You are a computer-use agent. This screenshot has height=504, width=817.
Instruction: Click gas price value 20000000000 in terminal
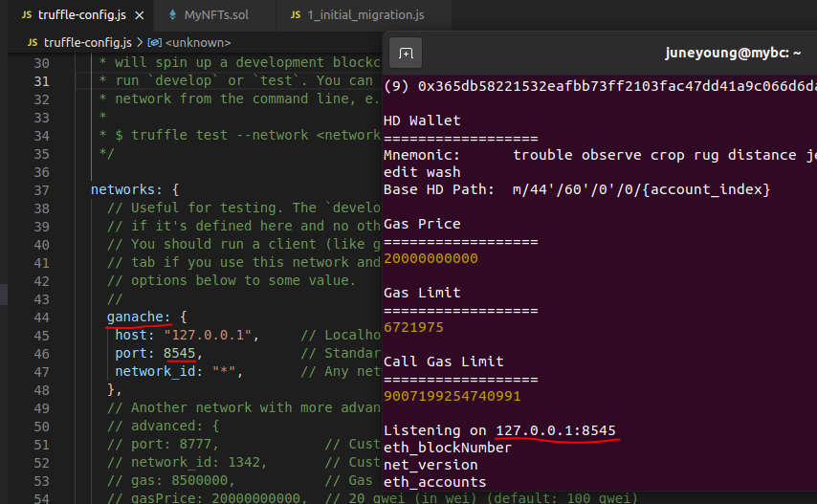click(431, 258)
